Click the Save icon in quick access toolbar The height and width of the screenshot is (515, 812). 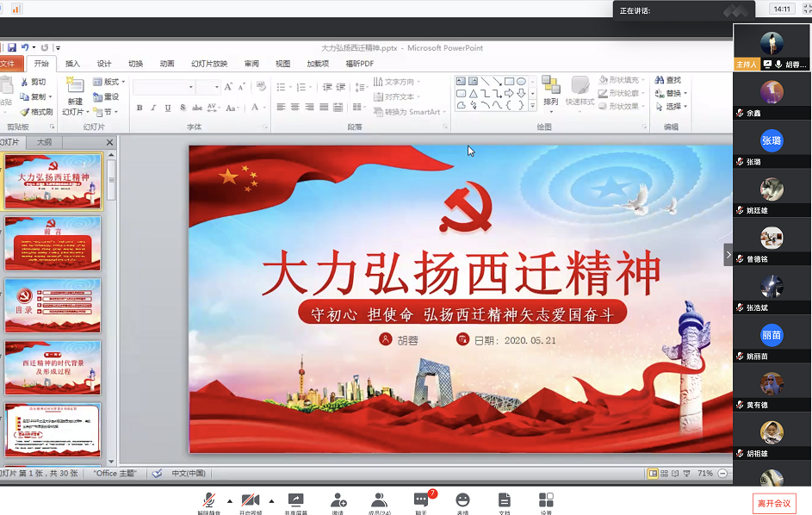point(12,47)
